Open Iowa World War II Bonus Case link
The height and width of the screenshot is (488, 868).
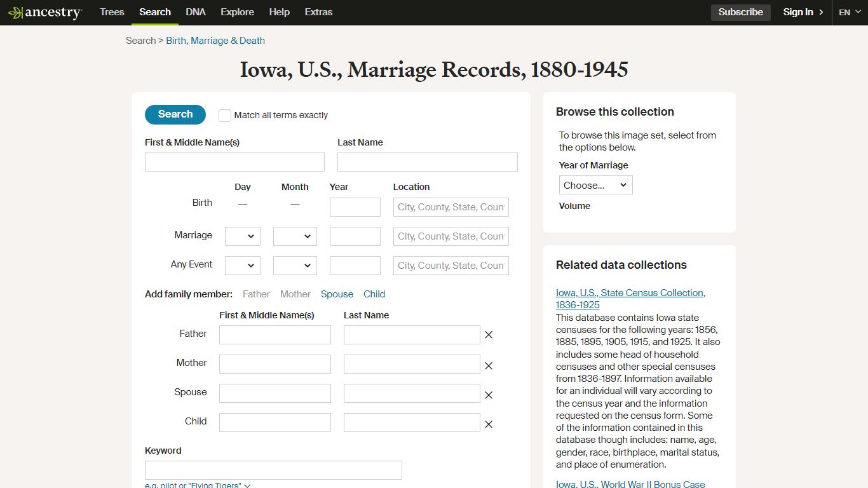tap(630, 484)
